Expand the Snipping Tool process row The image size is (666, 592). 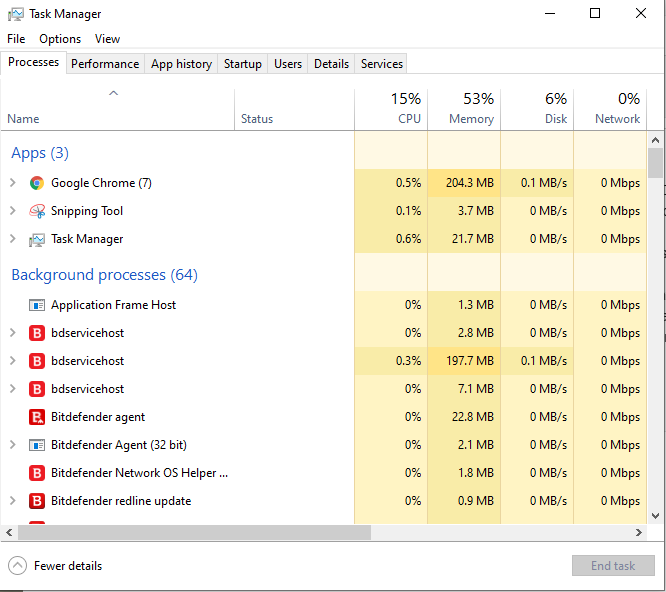pos(13,211)
